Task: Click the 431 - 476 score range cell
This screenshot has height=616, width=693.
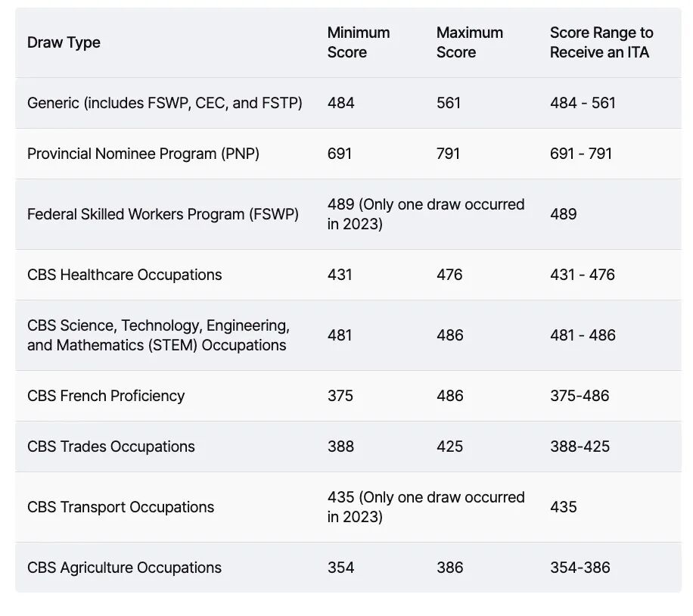Action: tap(583, 275)
